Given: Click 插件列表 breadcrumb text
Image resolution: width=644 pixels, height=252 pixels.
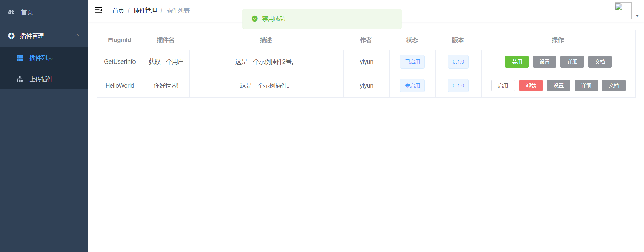Looking at the screenshot, I should click(178, 11).
